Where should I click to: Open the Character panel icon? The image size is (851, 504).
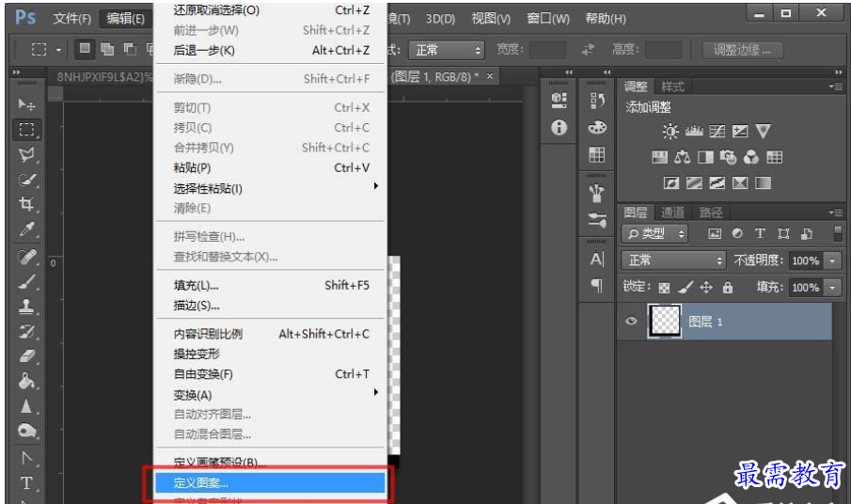pyautogui.click(x=597, y=260)
